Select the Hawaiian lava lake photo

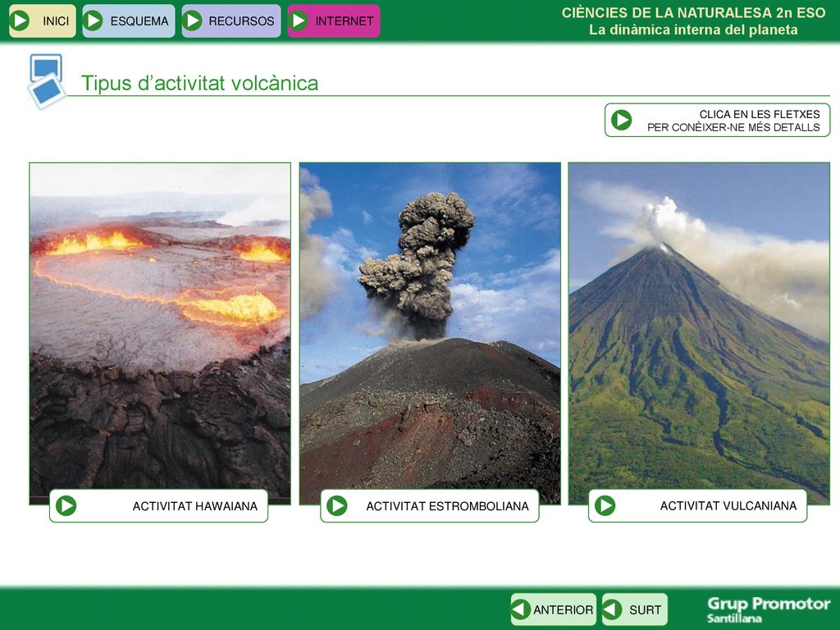[160, 333]
